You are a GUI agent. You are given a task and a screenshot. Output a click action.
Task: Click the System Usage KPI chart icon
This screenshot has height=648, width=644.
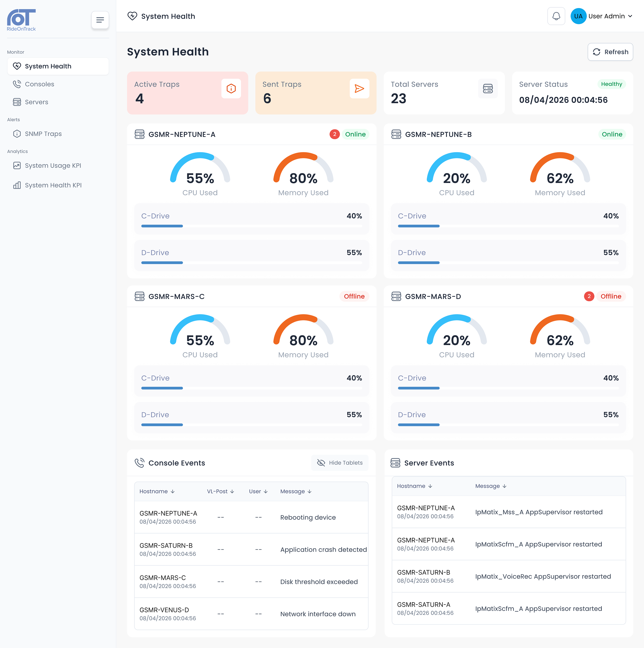click(x=17, y=166)
